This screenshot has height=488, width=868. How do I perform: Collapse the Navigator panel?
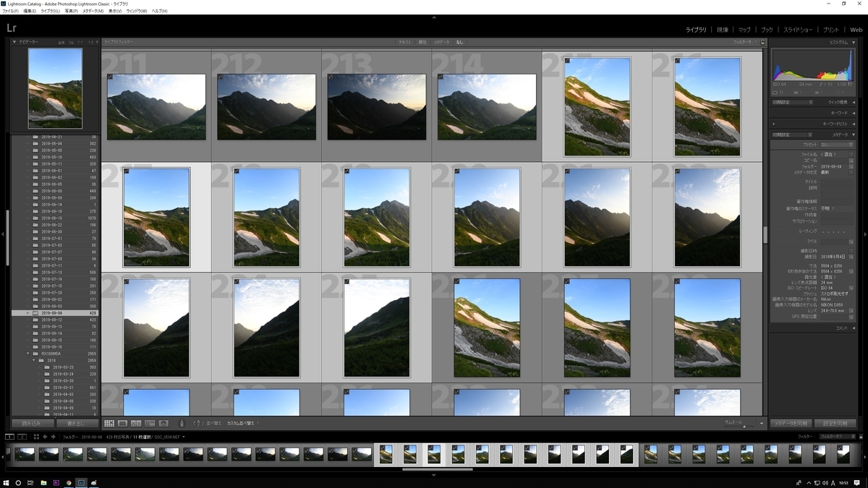(14, 42)
